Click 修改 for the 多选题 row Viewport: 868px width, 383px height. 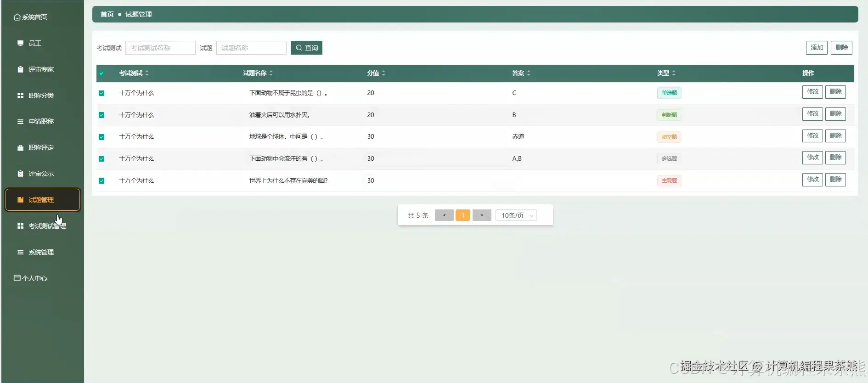[x=812, y=158]
